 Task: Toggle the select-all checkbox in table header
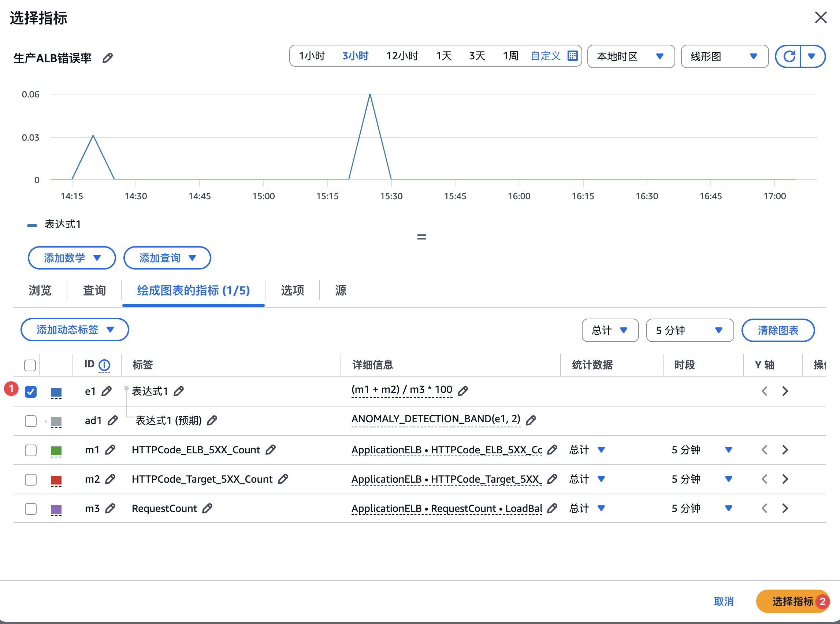coord(30,365)
